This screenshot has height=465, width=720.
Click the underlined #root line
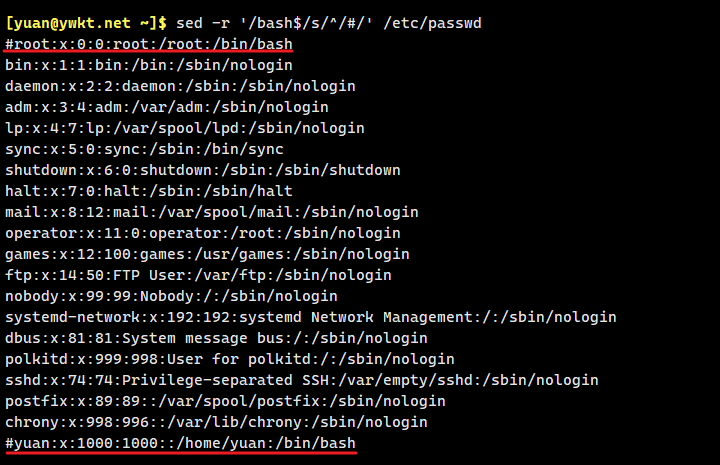click(149, 44)
